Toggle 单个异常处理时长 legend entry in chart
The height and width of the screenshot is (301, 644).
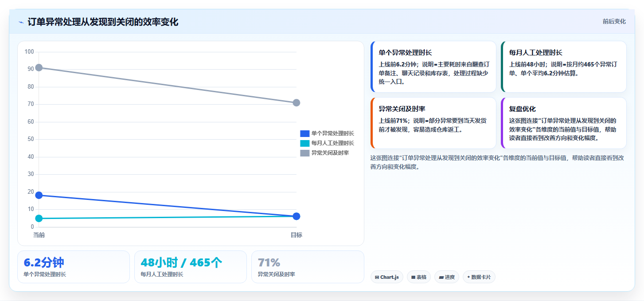(327, 133)
